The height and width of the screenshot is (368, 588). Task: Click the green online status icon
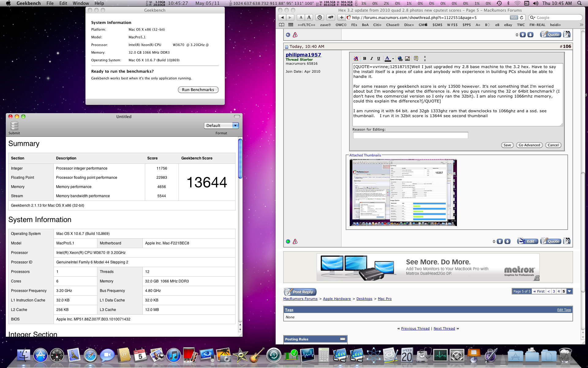(x=288, y=242)
